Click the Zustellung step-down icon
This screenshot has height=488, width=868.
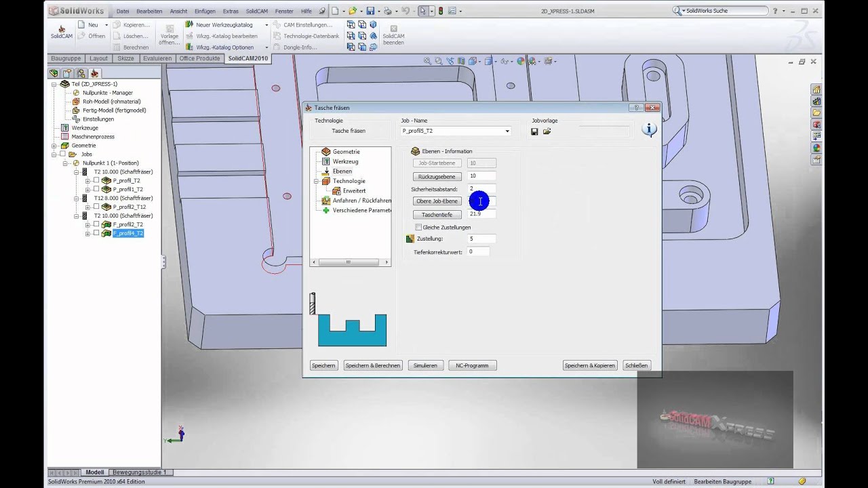(410, 239)
